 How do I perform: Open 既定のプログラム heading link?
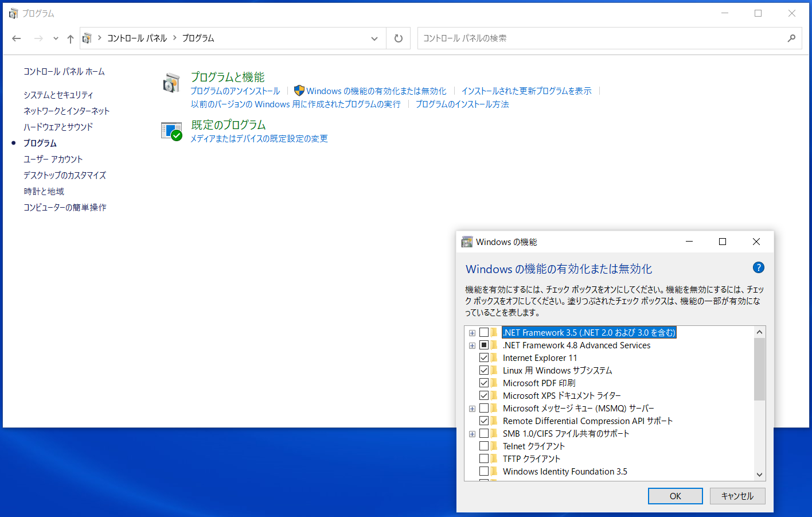pyautogui.click(x=228, y=125)
